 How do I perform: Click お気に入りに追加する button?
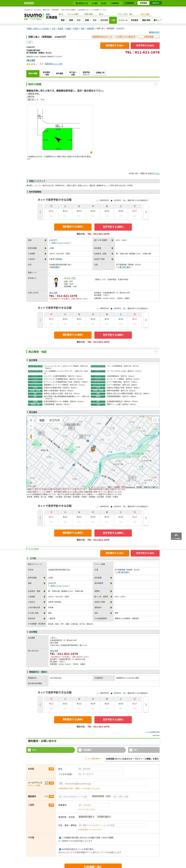126,37
